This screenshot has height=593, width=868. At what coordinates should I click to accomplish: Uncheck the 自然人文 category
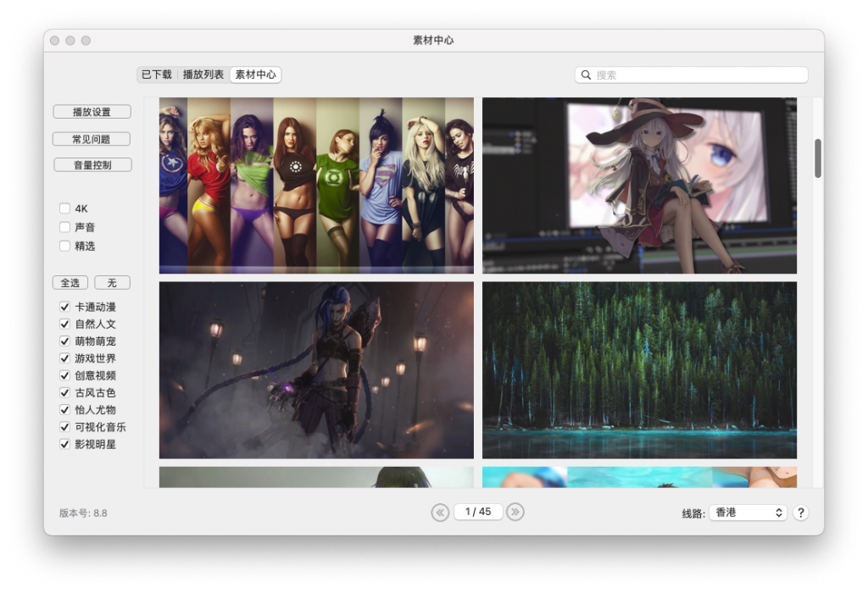coord(64,324)
